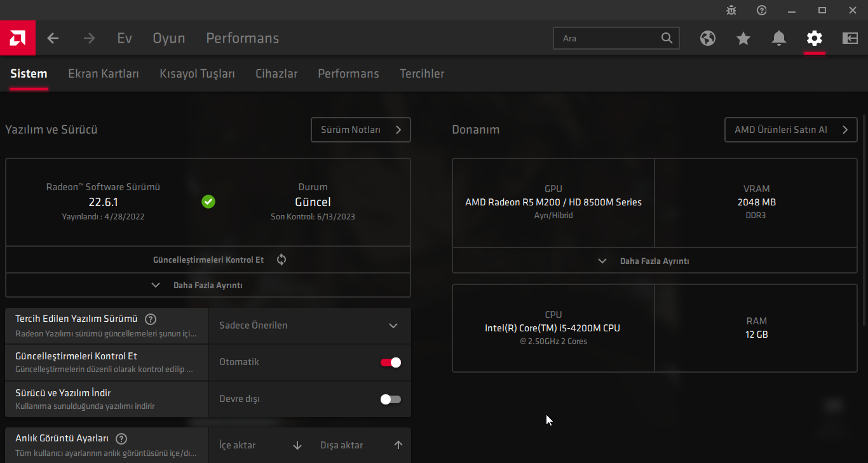Click the green Güncel status checkmark
This screenshot has height=463, width=868.
click(x=208, y=202)
